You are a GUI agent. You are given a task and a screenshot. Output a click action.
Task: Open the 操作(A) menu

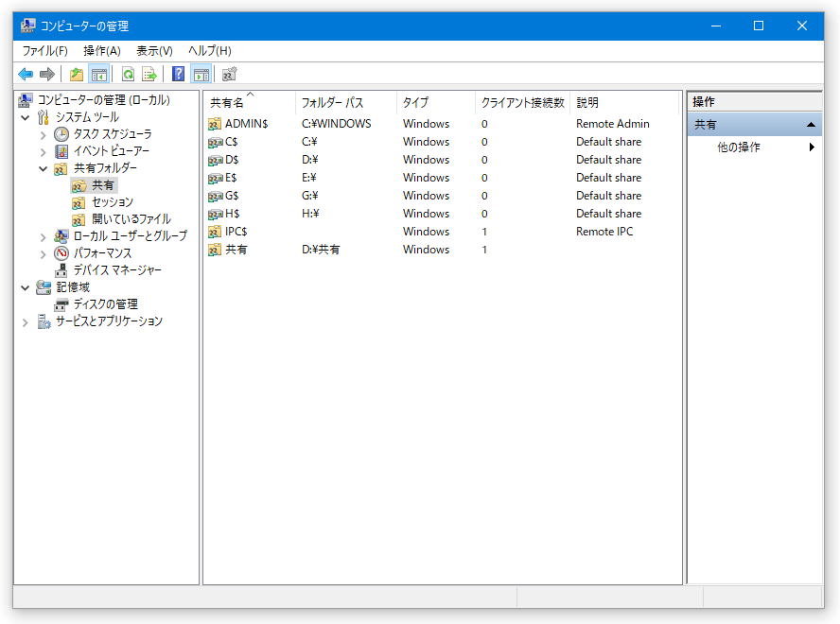(x=102, y=51)
